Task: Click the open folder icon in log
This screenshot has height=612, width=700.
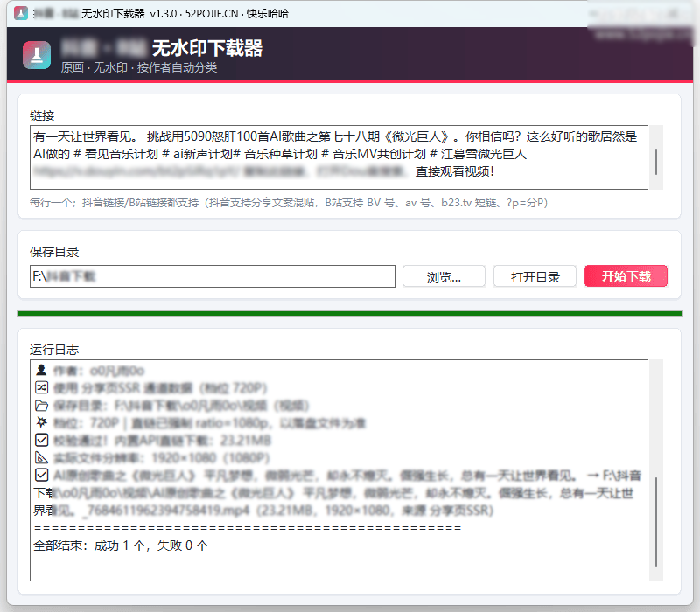Action: [41, 405]
